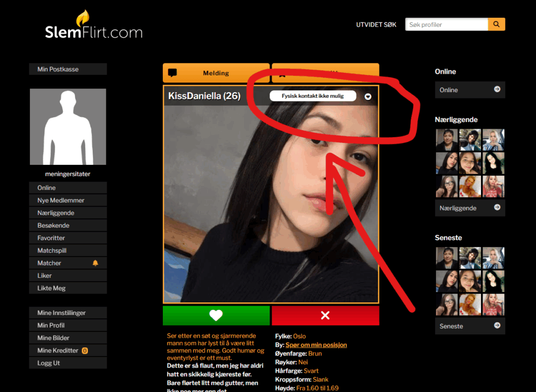Click the Oslo value next to Fylke
This screenshot has width=536, height=392.
(x=299, y=337)
